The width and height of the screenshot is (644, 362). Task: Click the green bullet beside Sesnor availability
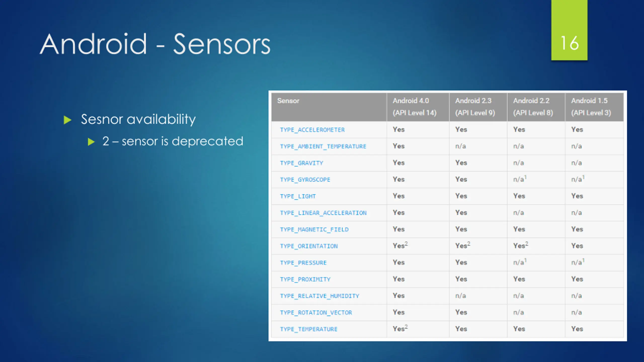[67, 120]
